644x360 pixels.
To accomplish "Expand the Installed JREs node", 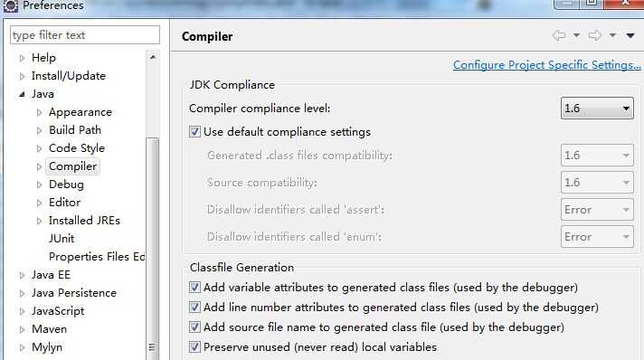I will (x=40, y=221).
